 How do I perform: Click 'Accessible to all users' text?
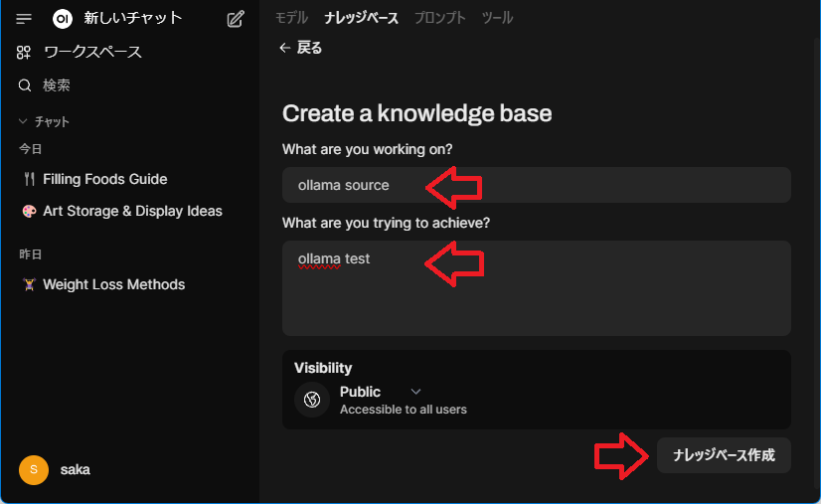pyautogui.click(x=404, y=410)
